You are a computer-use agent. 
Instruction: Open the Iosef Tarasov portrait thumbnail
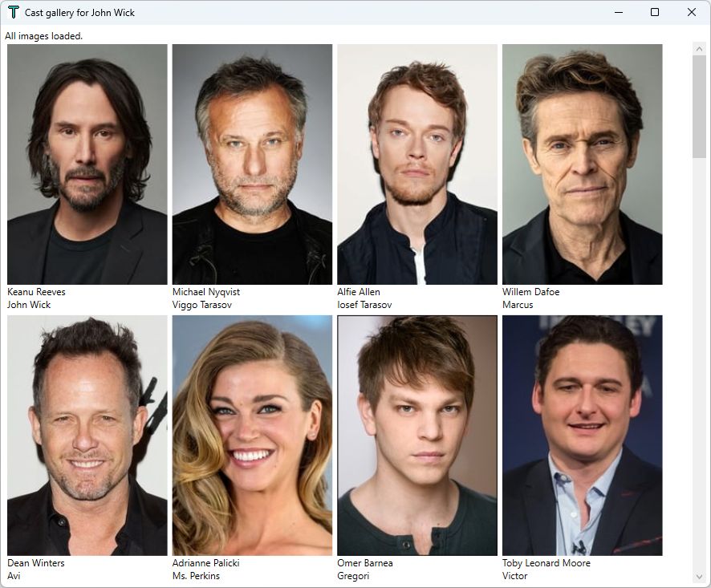[x=417, y=164]
